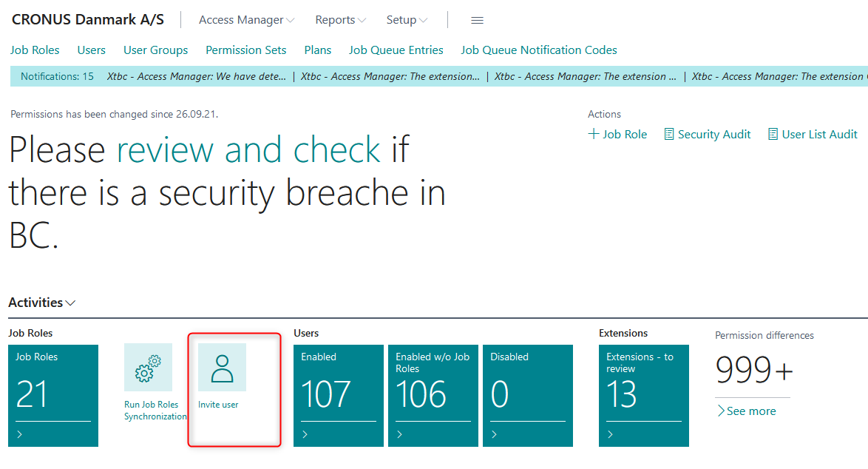The image size is (868, 469).
Task: Open the Plans page
Action: pos(318,50)
